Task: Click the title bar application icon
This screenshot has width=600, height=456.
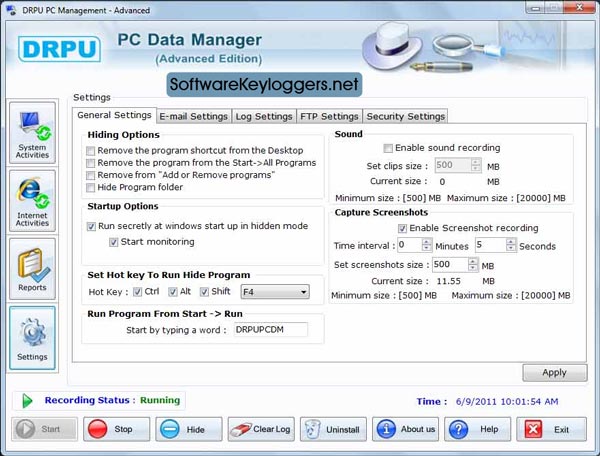Action: [x=11, y=10]
